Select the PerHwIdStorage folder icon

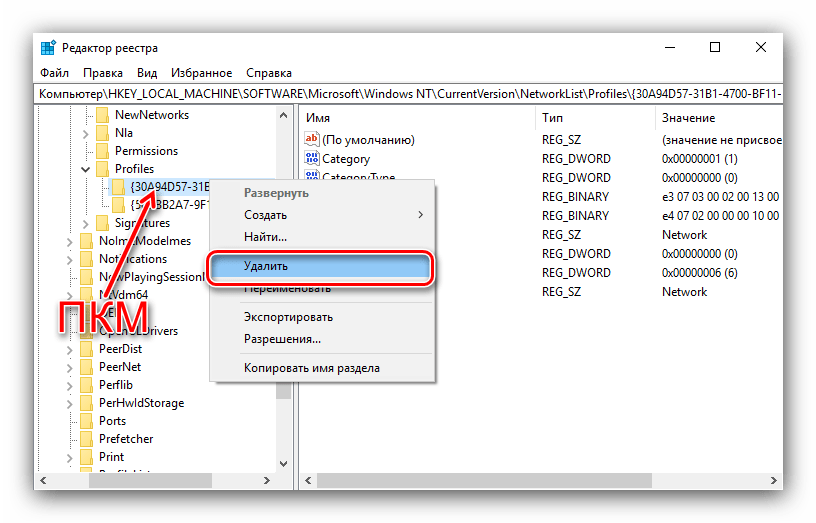click(87, 403)
